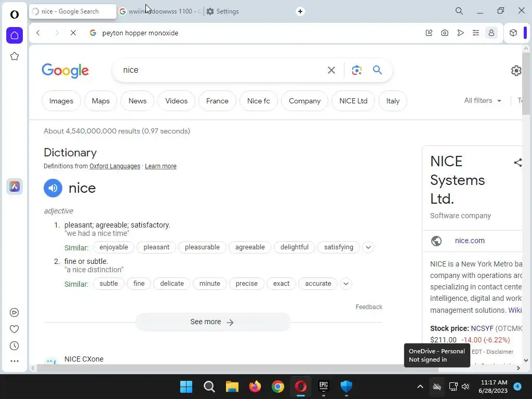The height and width of the screenshot is (399, 532).
Task: Clear the Google search box text
Action: click(x=331, y=70)
